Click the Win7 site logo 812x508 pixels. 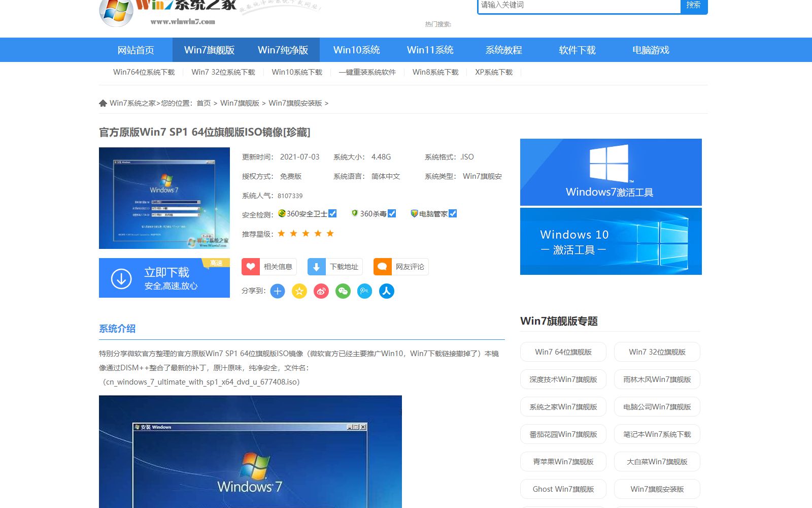pyautogui.click(x=167, y=13)
